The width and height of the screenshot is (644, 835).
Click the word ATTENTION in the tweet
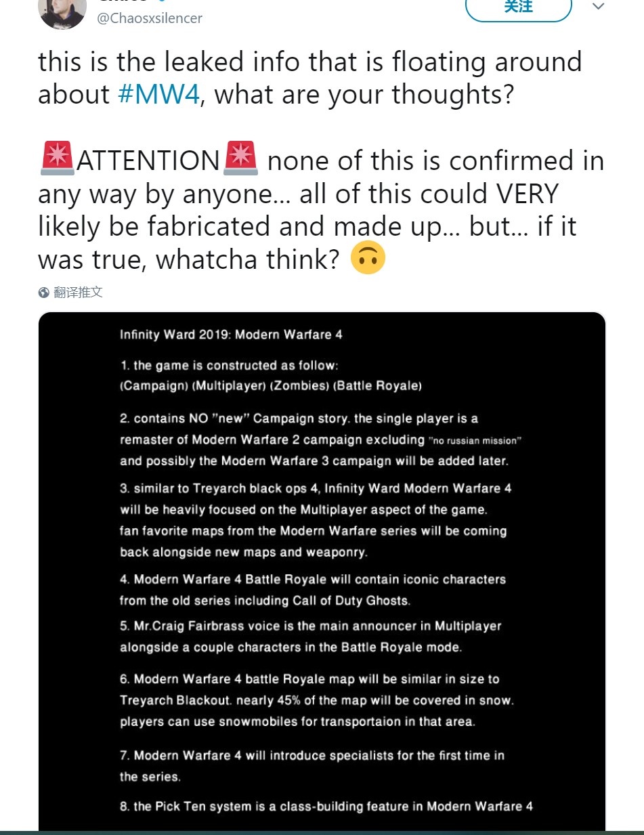148,161
